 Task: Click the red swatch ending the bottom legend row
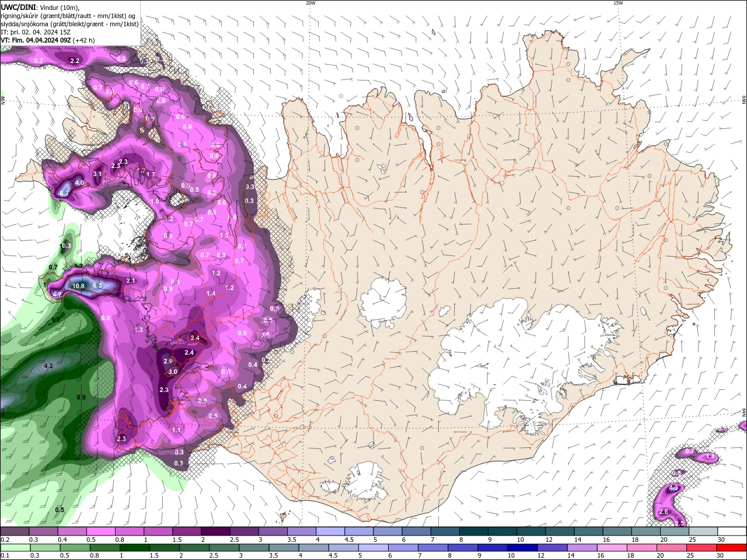[731, 548]
